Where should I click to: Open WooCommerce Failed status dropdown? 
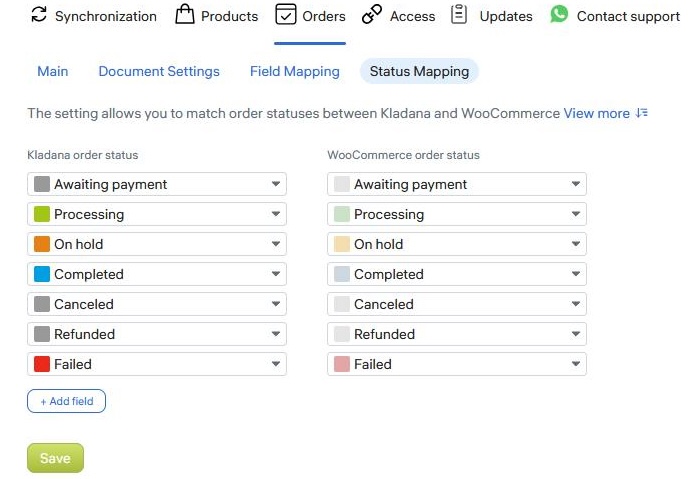coord(457,364)
